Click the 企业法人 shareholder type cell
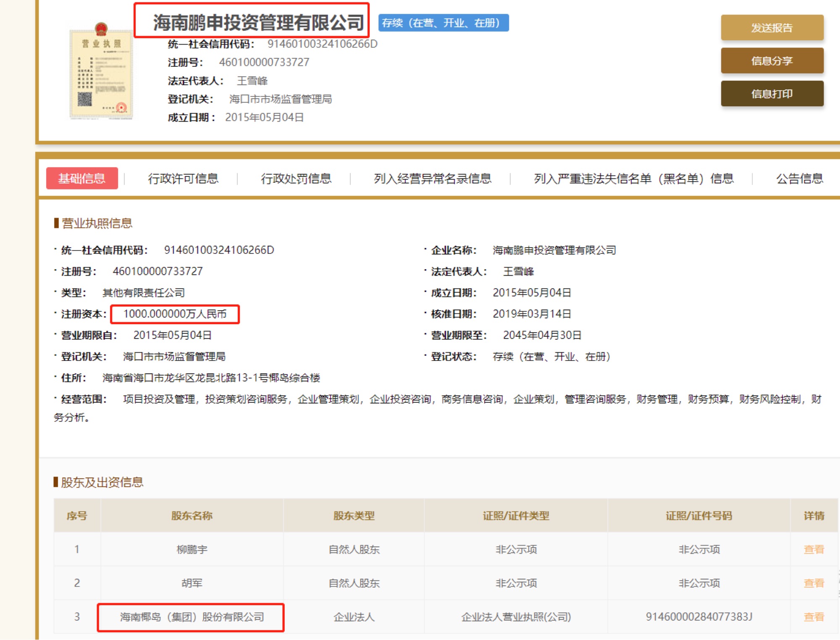 click(x=354, y=617)
